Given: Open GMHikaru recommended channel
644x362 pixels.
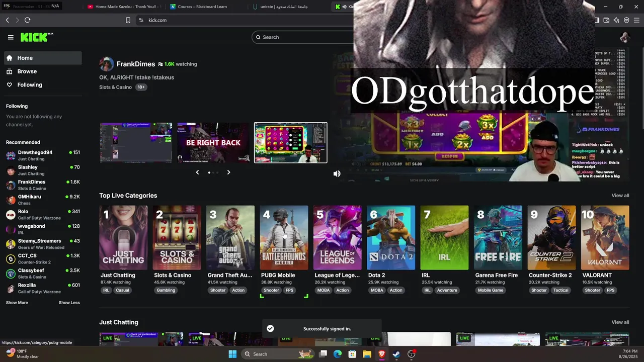Looking at the screenshot, I should 43,200.
